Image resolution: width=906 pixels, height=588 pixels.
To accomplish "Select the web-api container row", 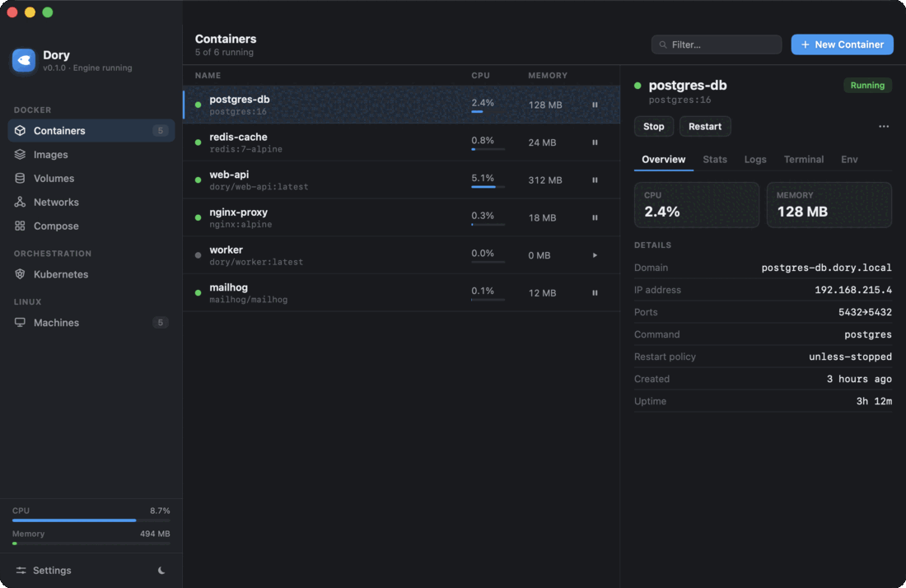I will (x=402, y=180).
